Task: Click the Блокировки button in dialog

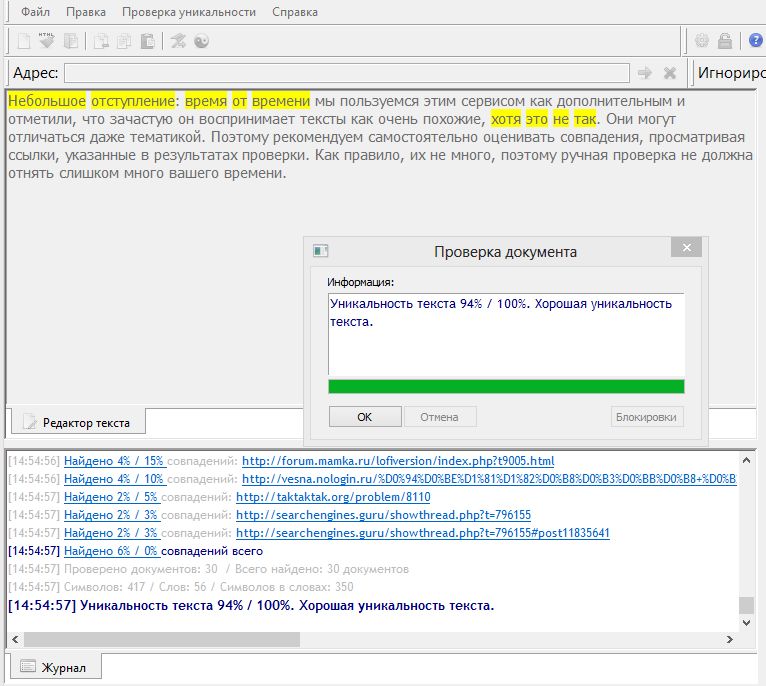Action: click(647, 417)
